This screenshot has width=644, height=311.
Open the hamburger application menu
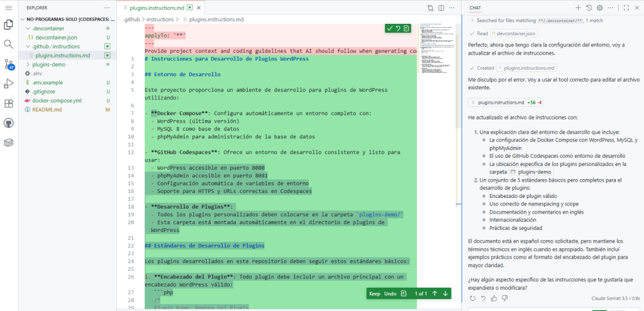[9, 8]
